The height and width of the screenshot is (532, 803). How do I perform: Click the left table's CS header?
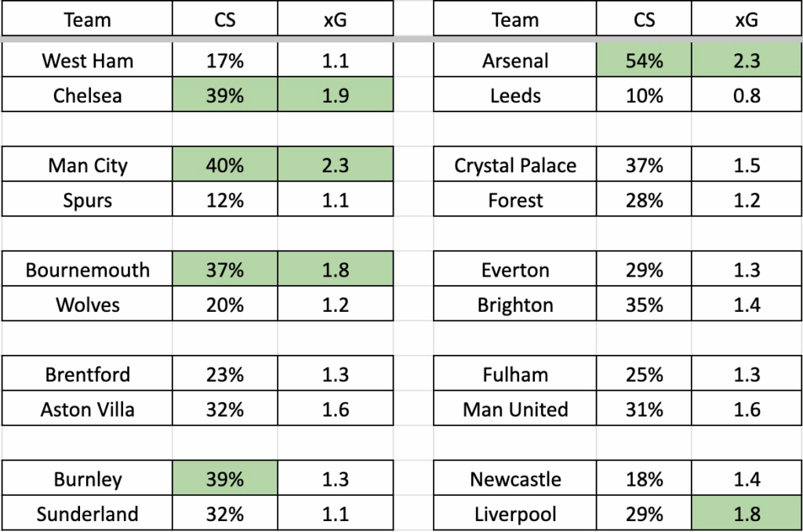click(x=225, y=19)
